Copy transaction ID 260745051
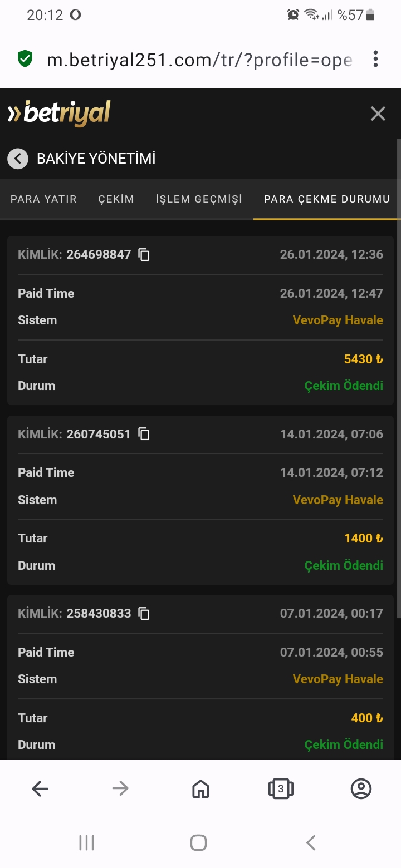This screenshot has height=868, width=401. (144, 434)
